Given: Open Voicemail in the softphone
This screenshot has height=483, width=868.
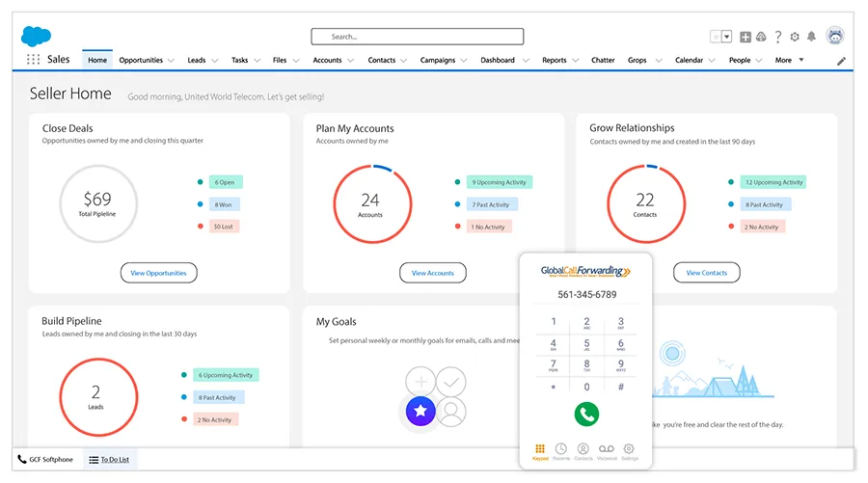Looking at the screenshot, I should point(607,450).
